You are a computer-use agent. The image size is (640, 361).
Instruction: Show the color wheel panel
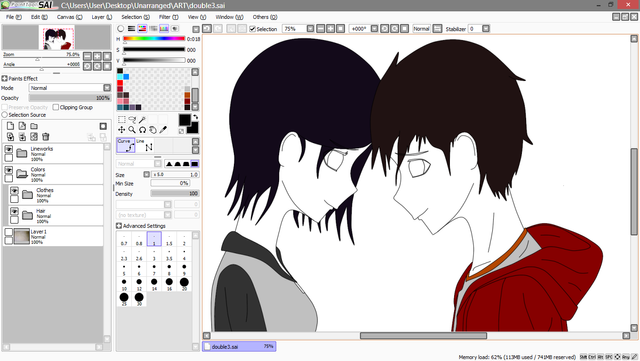tap(120, 29)
